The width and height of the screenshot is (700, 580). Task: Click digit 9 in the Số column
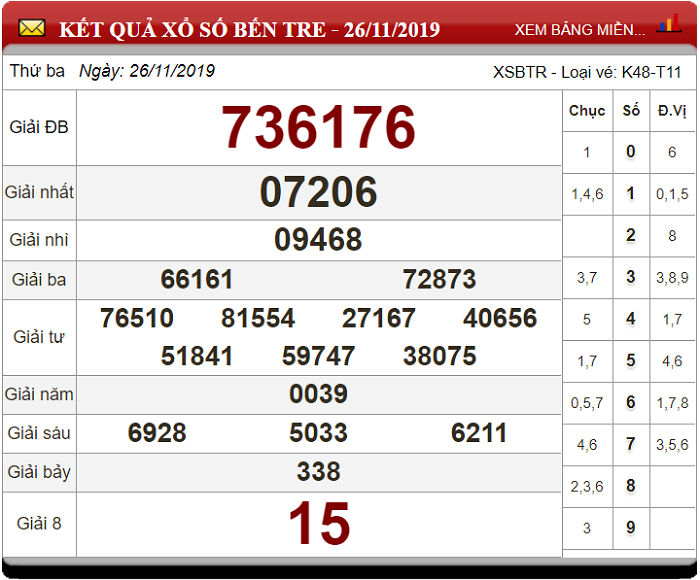[x=630, y=528]
